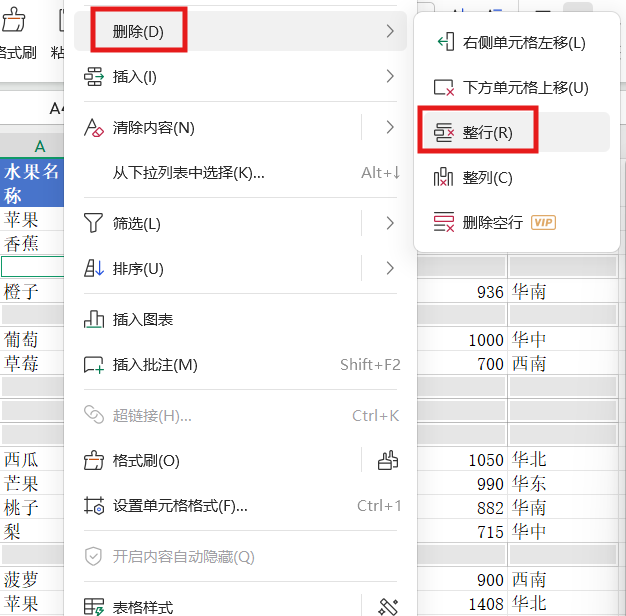Select the cell containing 1408
Image resolution: width=626 pixels, height=616 pixels.
[x=462, y=603]
